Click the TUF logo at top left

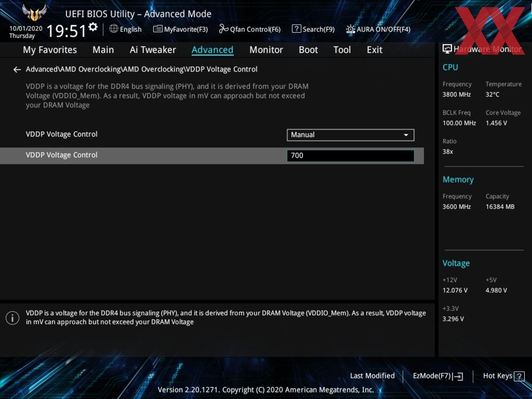click(34, 13)
